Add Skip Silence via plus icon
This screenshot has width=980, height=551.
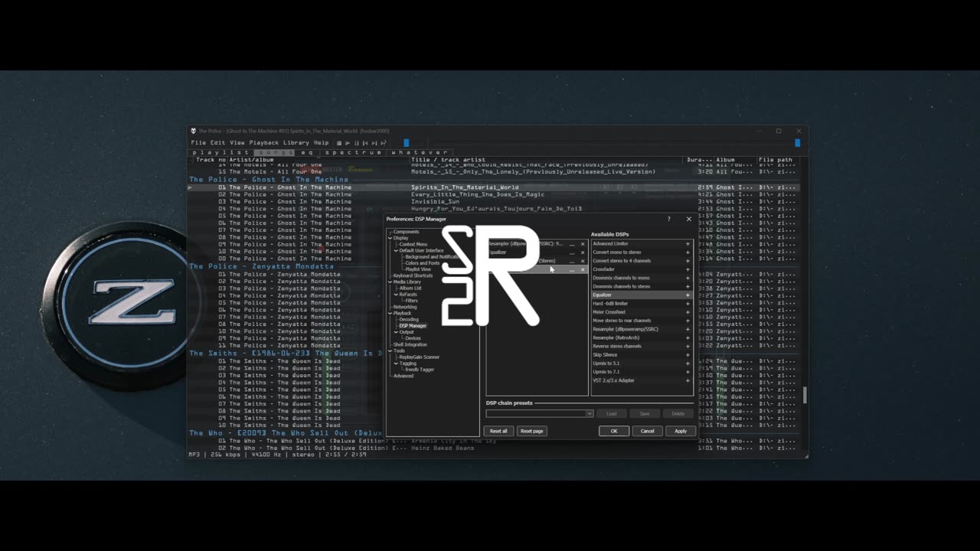pos(688,355)
